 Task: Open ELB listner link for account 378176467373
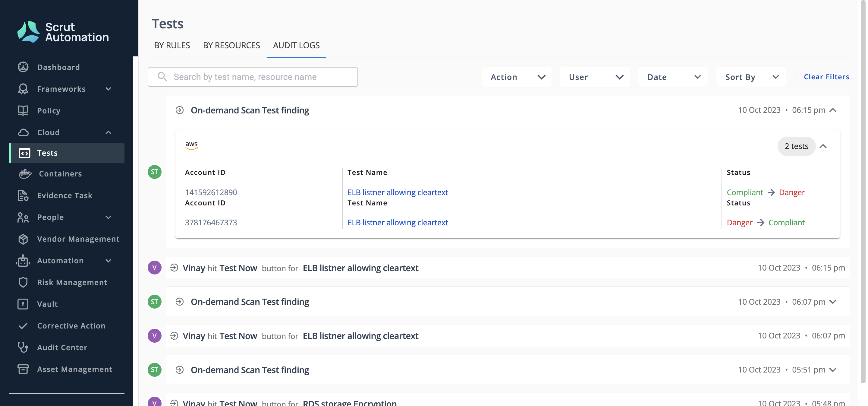click(x=398, y=223)
